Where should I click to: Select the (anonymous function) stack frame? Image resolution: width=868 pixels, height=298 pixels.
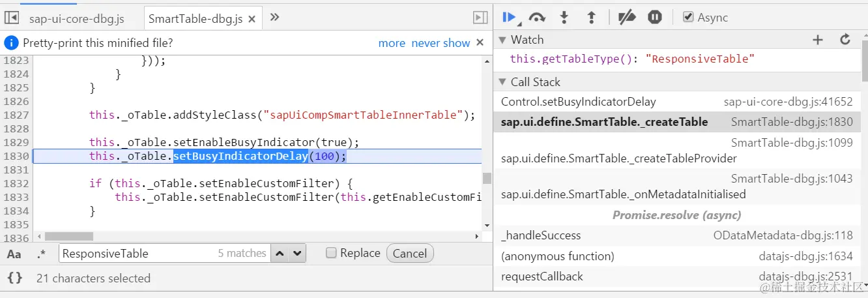676,256
